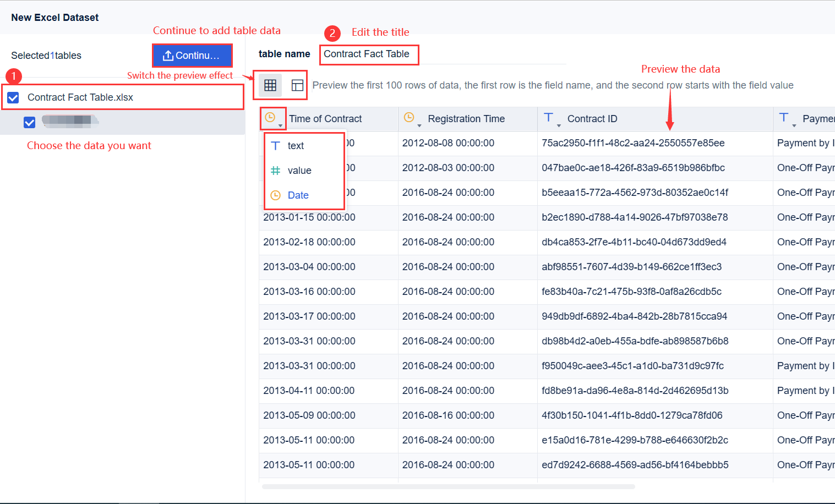Select text from the field type menu

tap(295, 145)
